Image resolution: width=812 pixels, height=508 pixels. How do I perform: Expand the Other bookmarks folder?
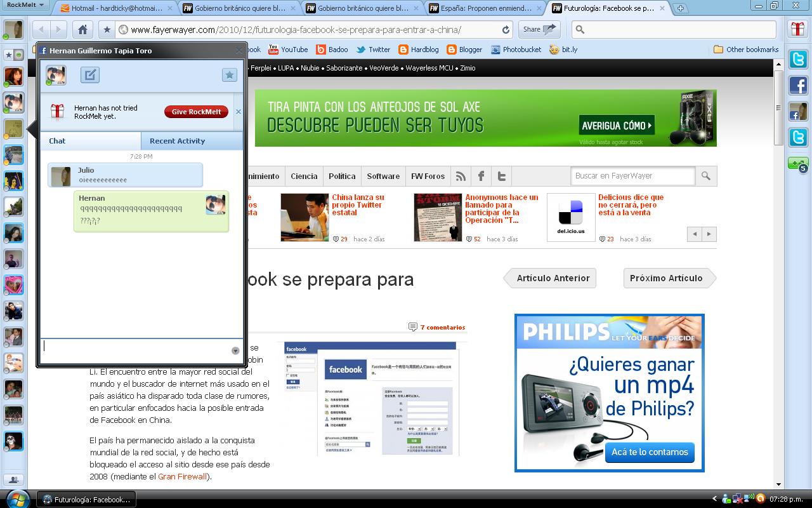click(746, 50)
